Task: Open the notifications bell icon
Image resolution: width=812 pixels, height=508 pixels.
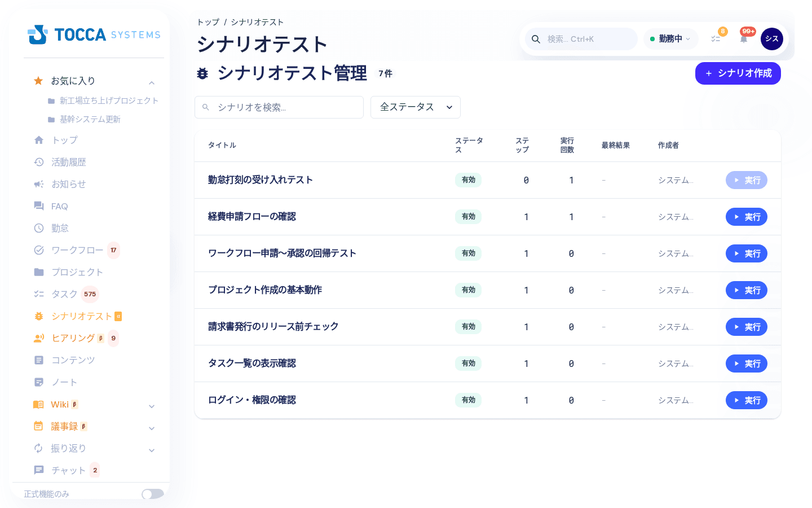Action: tap(744, 39)
